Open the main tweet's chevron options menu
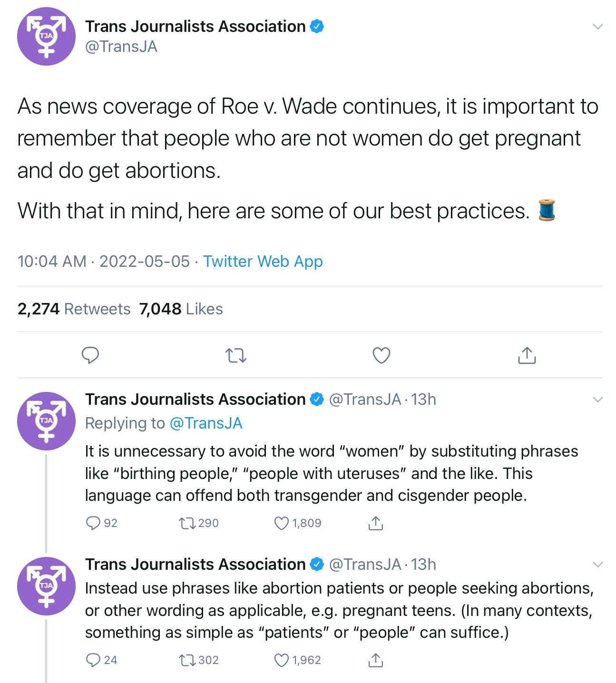Image resolution: width=616 pixels, height=683 pixels. (x=598, y=27)
